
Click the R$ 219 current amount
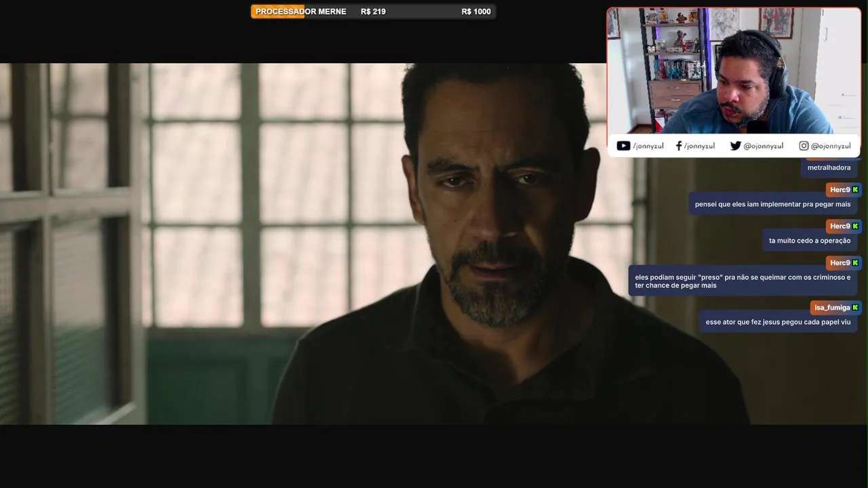coord(373,12)
